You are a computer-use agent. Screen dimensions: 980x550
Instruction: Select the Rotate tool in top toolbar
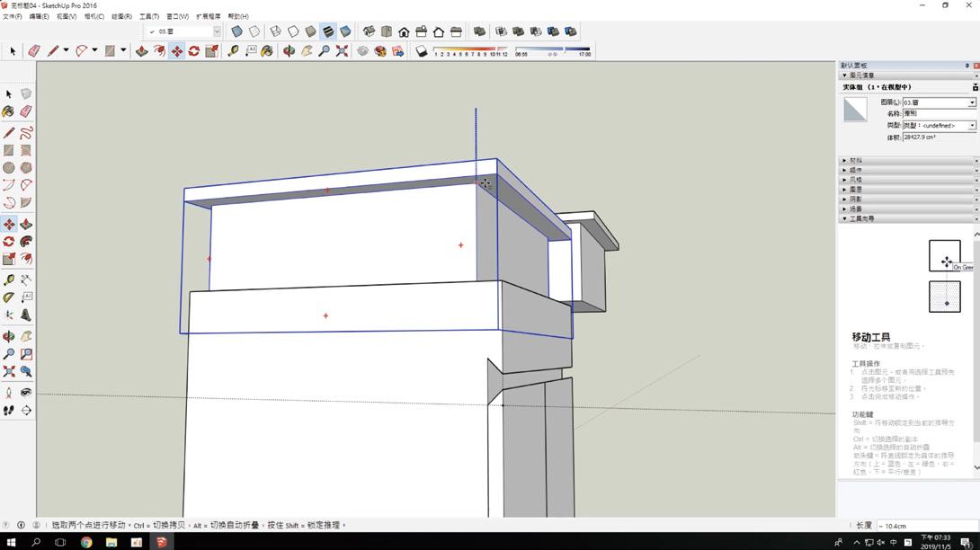[x=193, y=51]
